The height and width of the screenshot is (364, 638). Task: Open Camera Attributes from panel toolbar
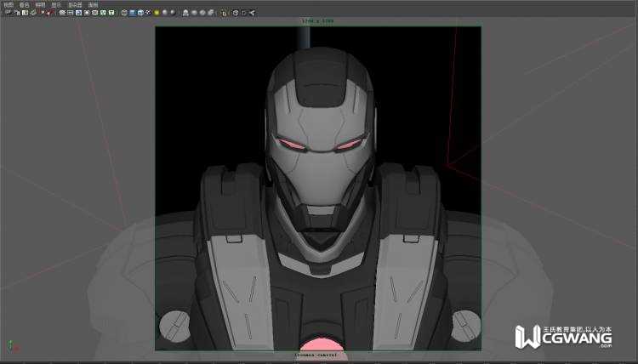(17, 13)
